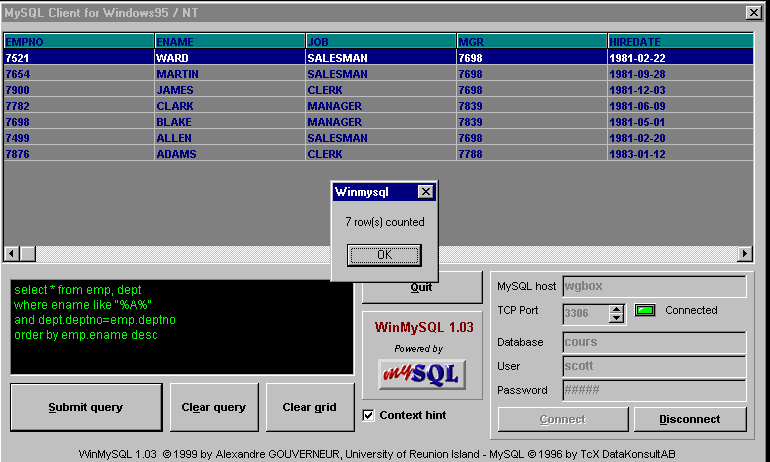Click SALESMAN job in MARTIN row
770x462 pixels.
(381, 74)
